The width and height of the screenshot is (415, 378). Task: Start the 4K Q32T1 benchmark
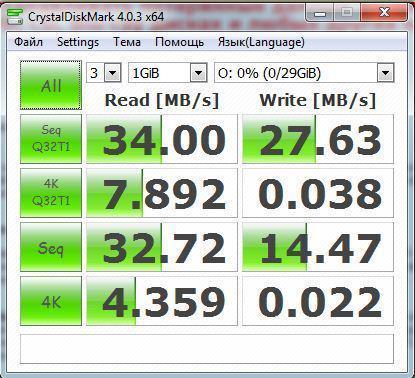tap(51, 193)
